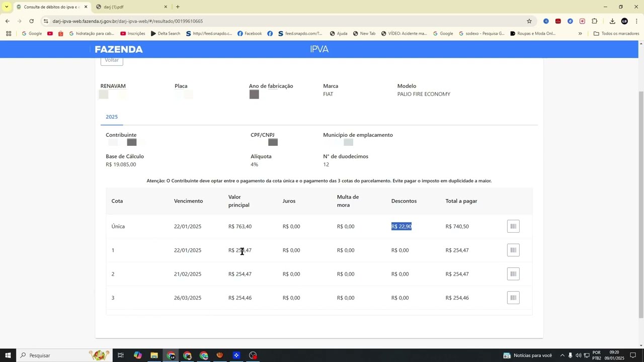644x362 pixels.
Task: Open Task View on the taskbar
Action: [121, 355]
